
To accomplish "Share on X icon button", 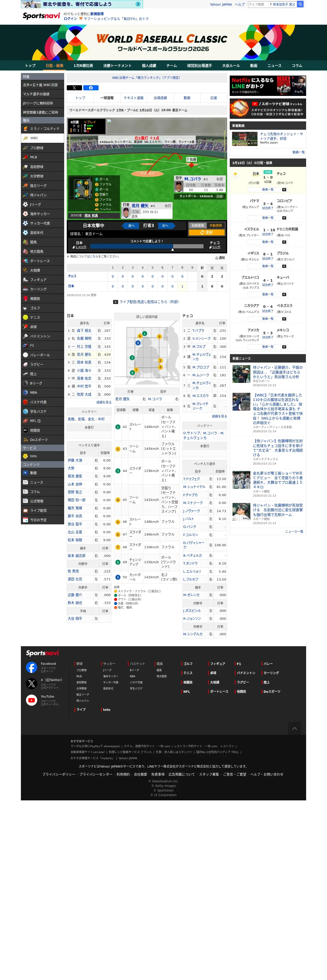I will [74, 88].
